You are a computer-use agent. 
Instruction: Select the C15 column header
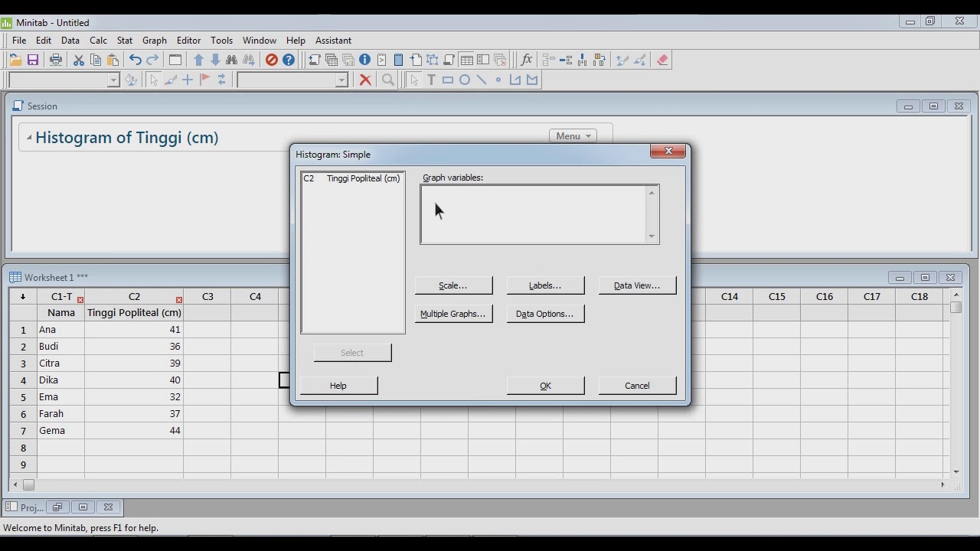[x=777, y=296]
